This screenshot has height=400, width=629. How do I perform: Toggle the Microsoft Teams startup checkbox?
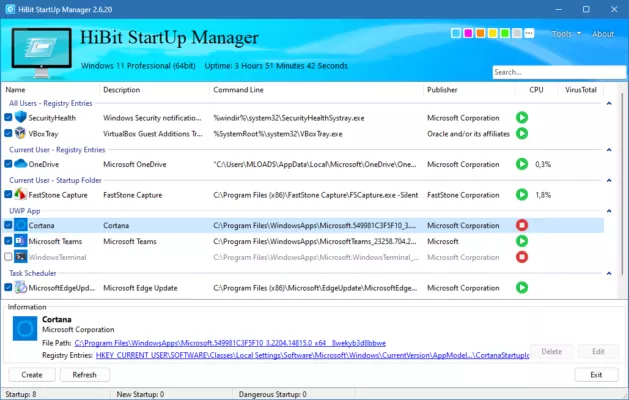coord(8,241)
